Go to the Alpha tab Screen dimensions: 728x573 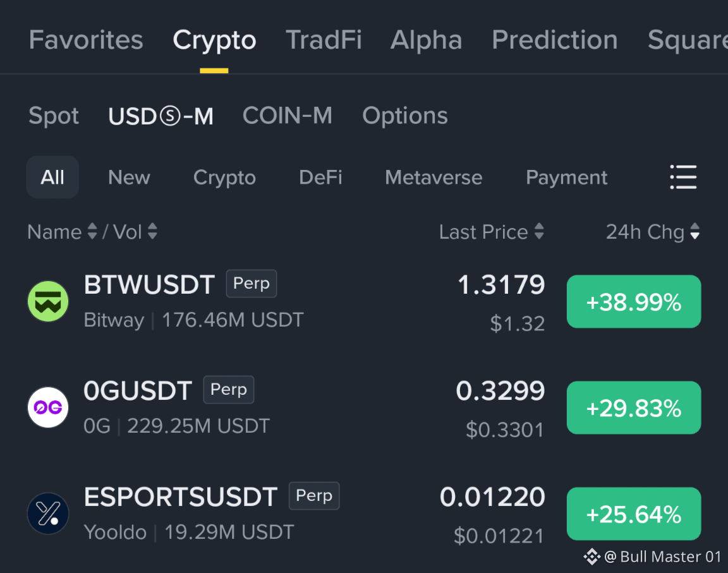tap(426, 40)
